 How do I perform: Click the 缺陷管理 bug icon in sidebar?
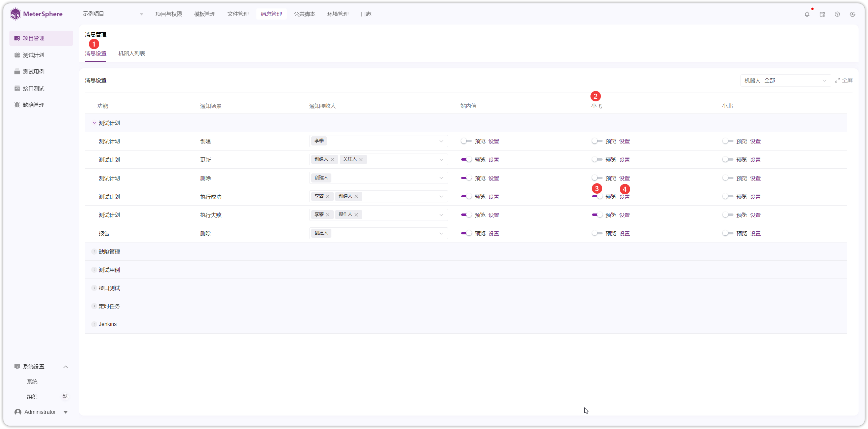point(17,105)
